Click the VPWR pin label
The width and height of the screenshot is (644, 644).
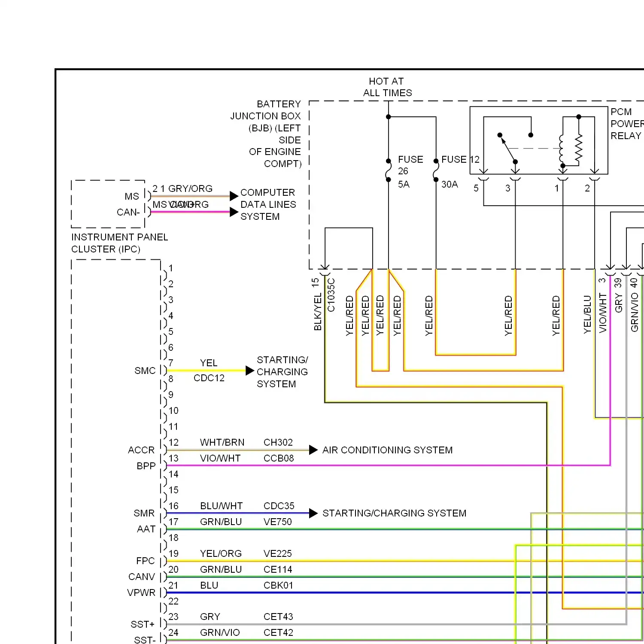pos(141,592)
